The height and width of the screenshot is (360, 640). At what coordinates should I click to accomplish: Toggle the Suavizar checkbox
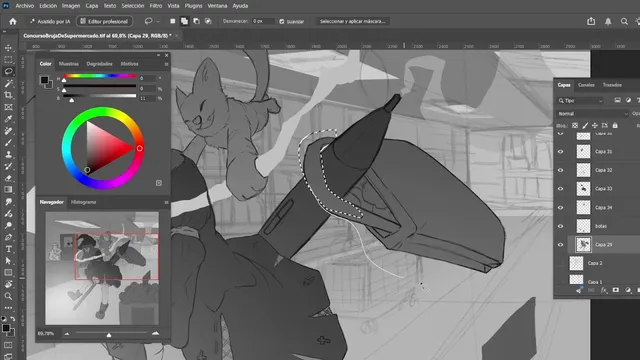(282, 21)
